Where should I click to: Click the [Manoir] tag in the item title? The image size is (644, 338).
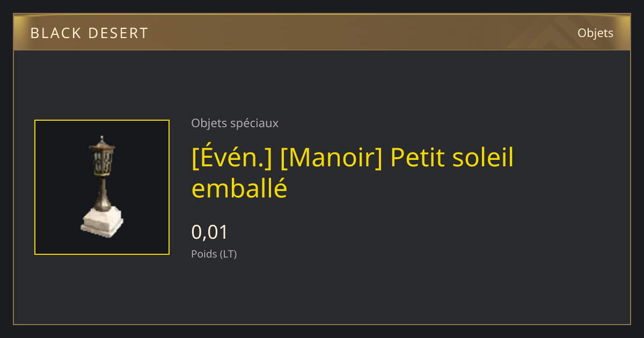[331, 158]
